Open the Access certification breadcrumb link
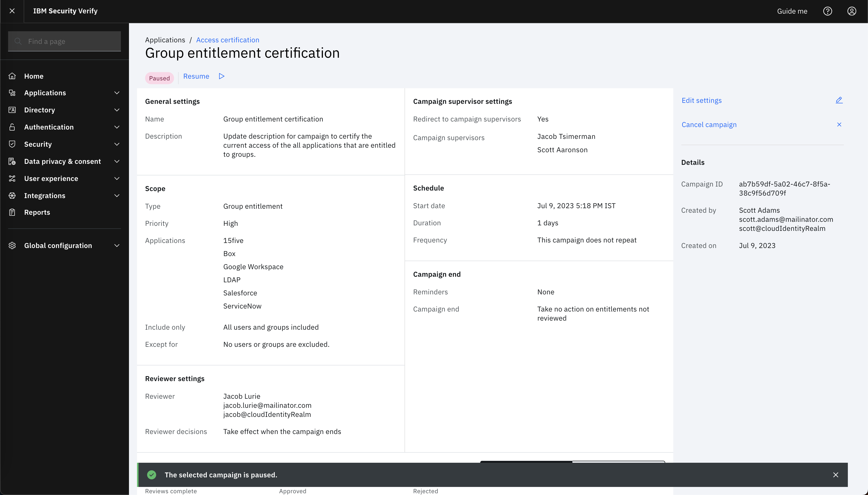 click(228, 40)
